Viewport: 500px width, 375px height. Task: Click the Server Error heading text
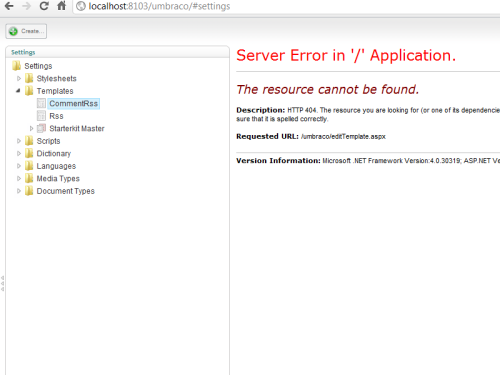[x=346, y=55]
